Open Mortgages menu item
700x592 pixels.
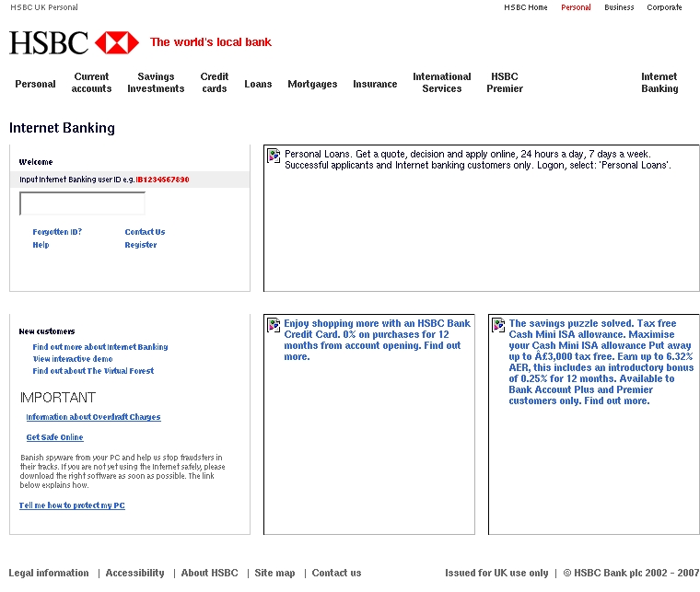pyautogui.click(x=312, y=84)
